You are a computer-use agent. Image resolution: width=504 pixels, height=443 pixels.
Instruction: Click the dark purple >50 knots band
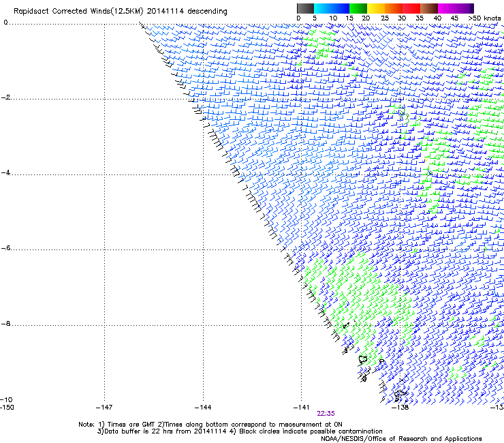472,8
